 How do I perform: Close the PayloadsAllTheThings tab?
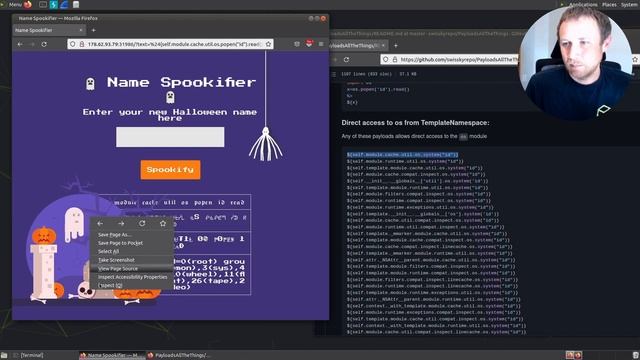click(383, 46)
